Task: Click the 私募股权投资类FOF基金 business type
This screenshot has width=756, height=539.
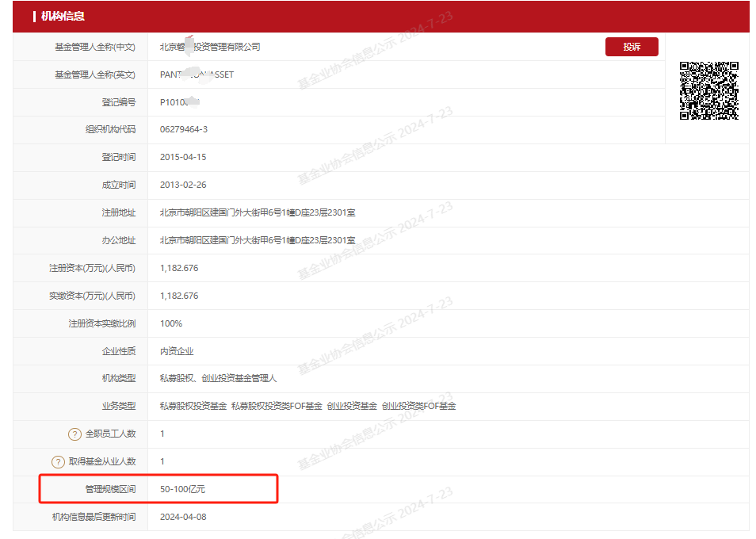Action: pyautogui.click(x=277, y=406)
